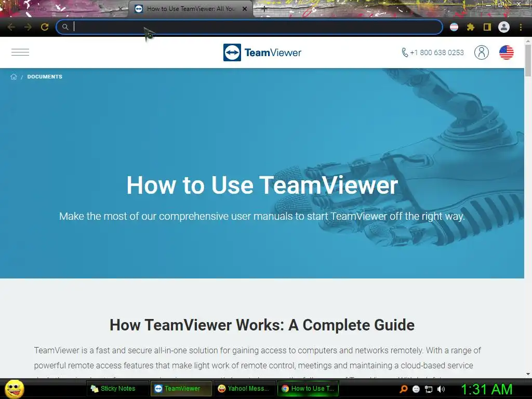Open the user account icon in header
This screenshot has height=399, width=532.
click(482, 52)
